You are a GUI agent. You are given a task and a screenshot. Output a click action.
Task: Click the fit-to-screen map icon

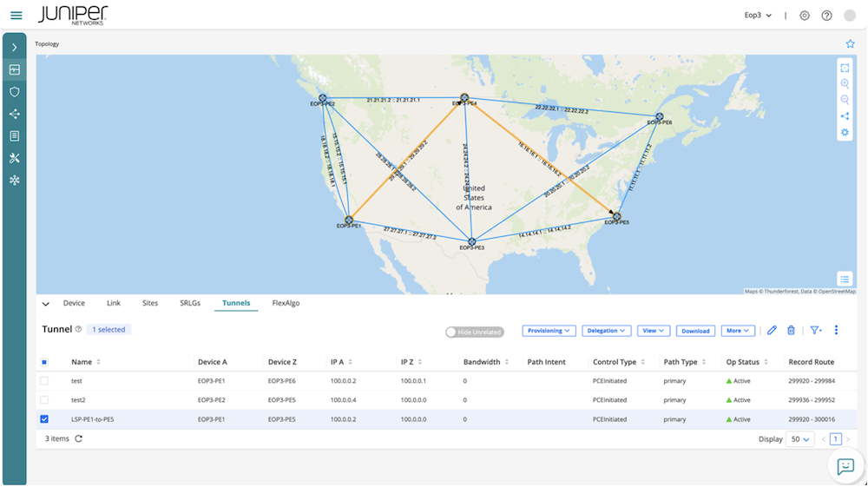tap(845, 68)
